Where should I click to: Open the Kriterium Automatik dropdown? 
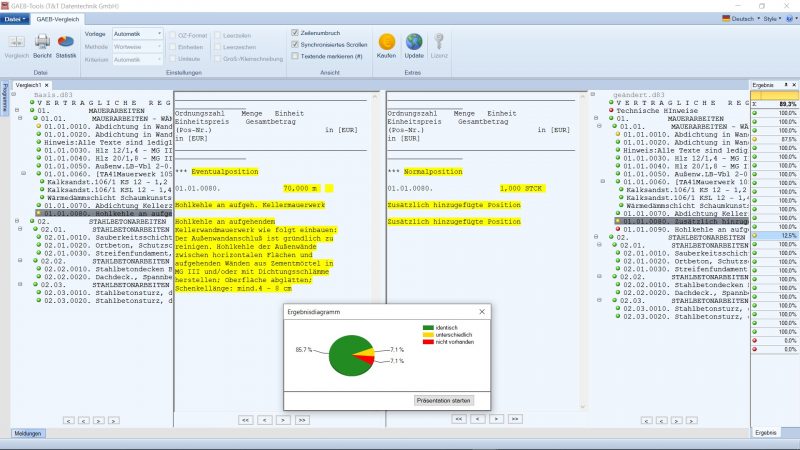tap(159, 60)
